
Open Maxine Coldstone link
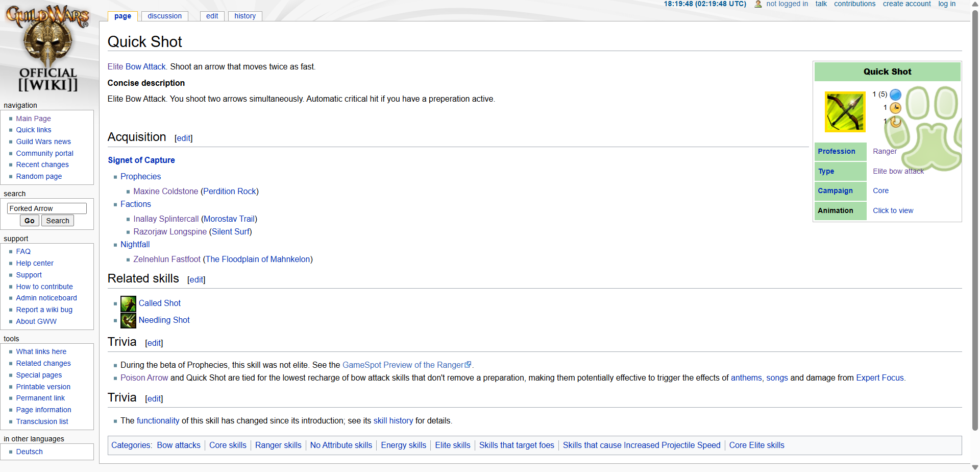click(x=165, y=191)
